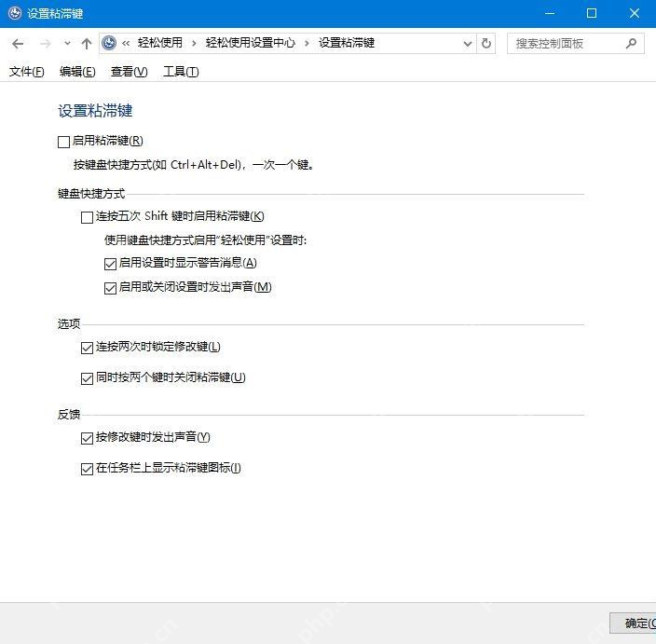Screen dimensions: 656x644
Task: Tick 连按五次 Shift 键时启用粘滞键 checkbox
Action: coord(87,217)
